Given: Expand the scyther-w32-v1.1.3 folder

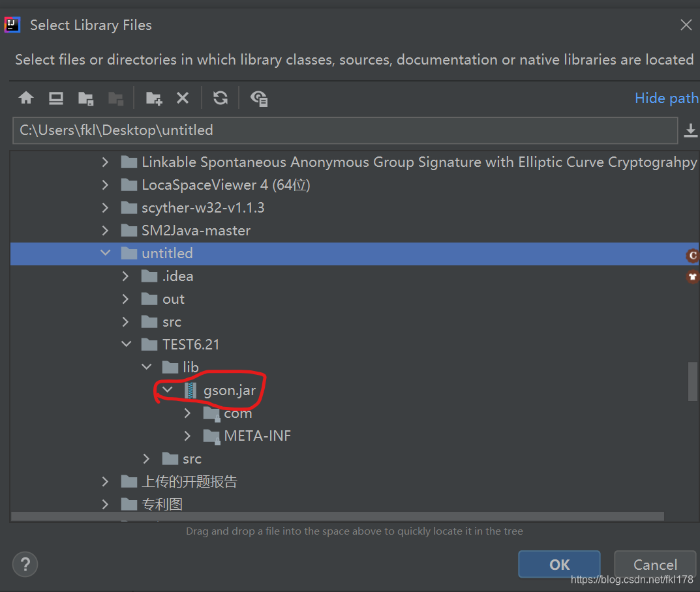Looking at the screenshot, I should pos(105,208).
